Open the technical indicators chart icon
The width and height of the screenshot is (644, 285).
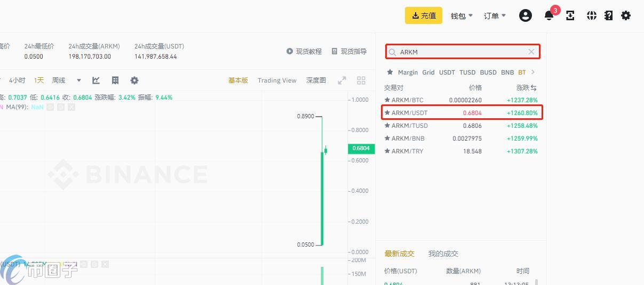click(96, 80)
